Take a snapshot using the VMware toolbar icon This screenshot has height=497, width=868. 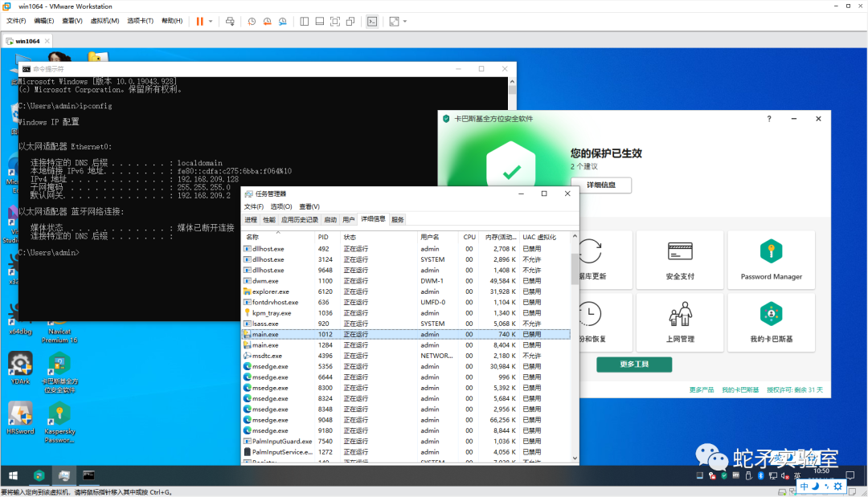click(x=252, y=22)
